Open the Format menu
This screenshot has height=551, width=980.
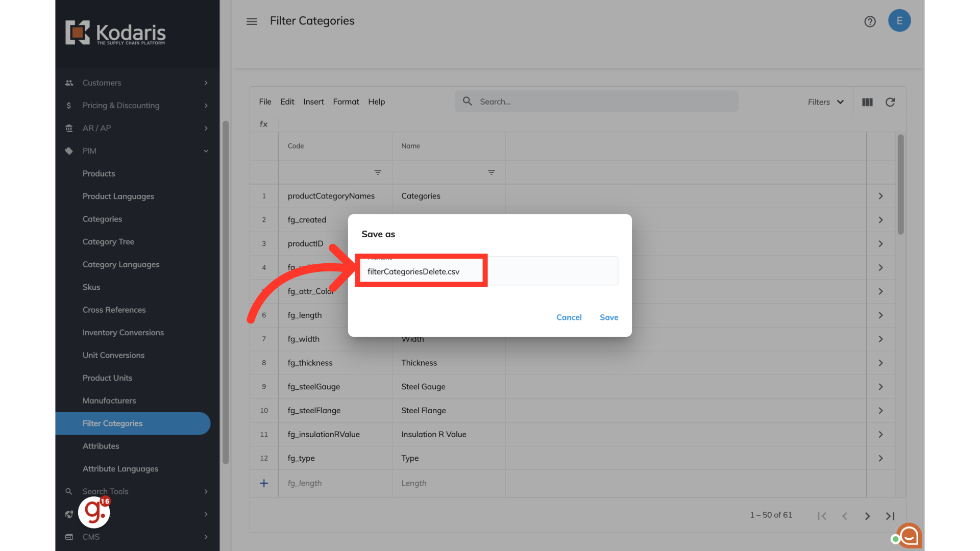pos(346,102)
